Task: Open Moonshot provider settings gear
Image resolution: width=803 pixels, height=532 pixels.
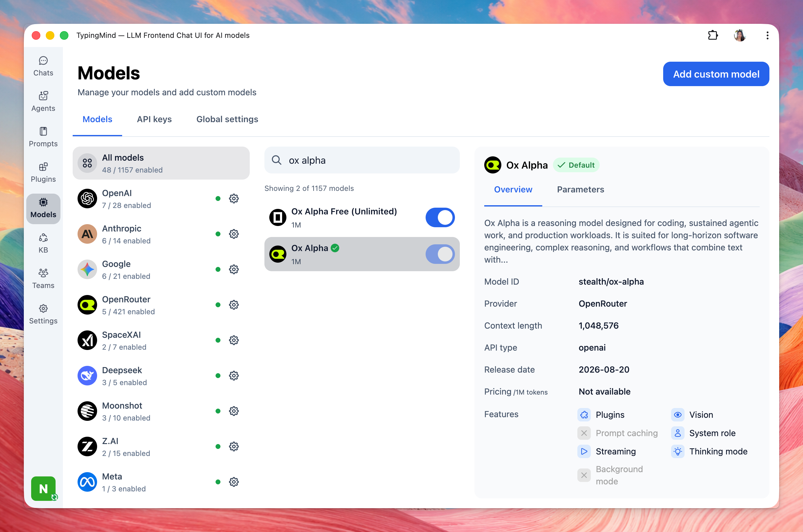Action: 234,411
